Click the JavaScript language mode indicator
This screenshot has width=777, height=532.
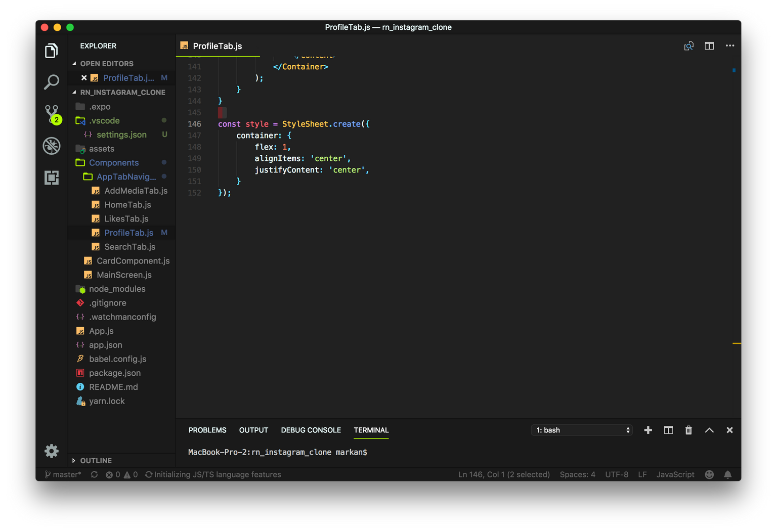[675, 474]
